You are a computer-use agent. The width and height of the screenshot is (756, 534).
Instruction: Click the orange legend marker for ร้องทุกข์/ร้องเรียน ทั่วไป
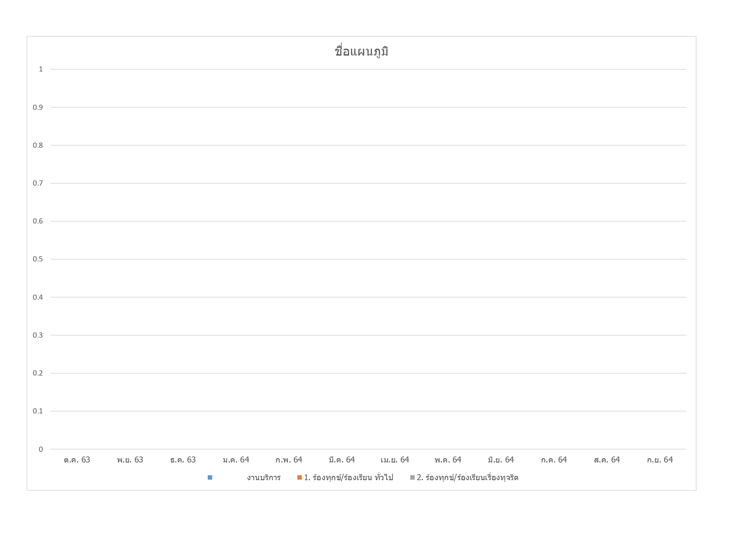coord(300,478)
